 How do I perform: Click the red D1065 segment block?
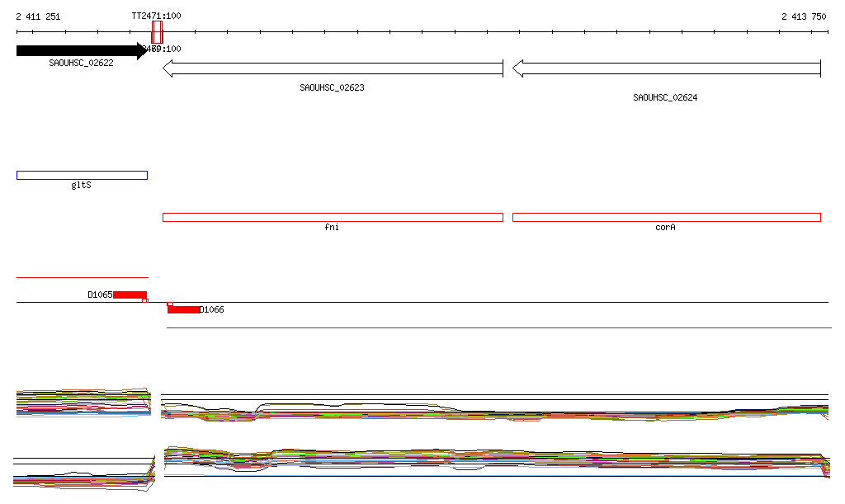pyautogui.click(x=130, y=294)
